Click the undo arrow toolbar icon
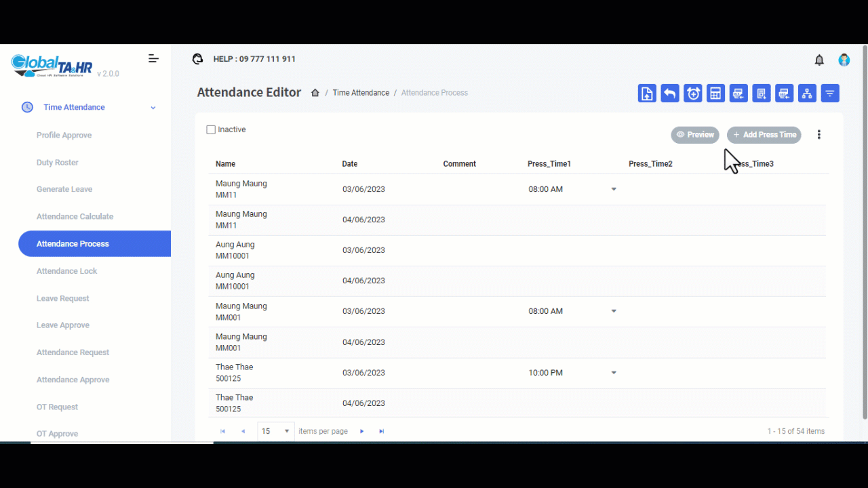Screen dimensions: 868x488 670,94
